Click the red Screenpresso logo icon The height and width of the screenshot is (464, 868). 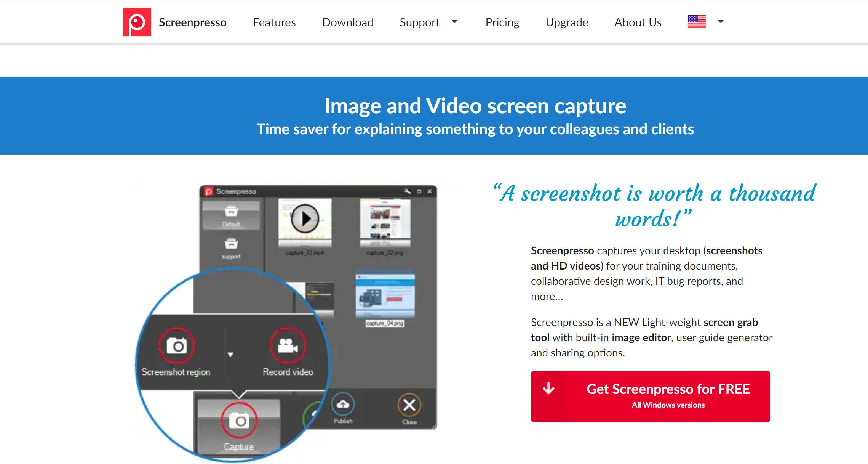tap(137, 22)
